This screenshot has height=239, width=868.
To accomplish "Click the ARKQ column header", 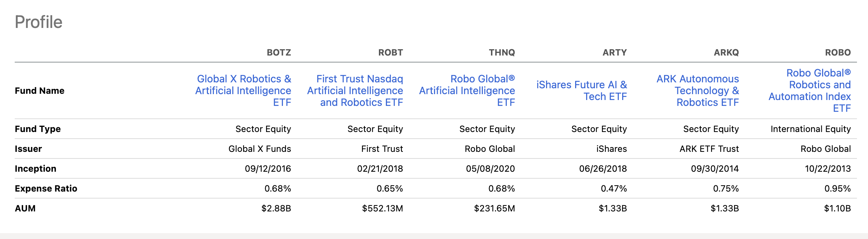I will [x=727, y=53].
